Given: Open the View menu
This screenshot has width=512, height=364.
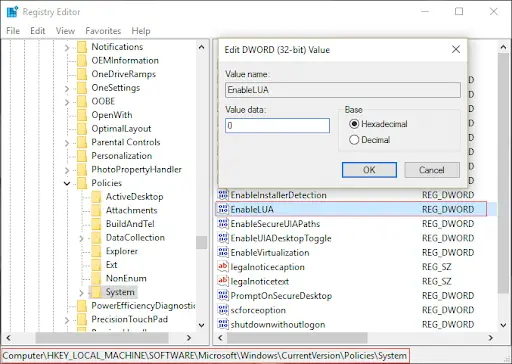Looking at the screenshot, I should 65,31.
